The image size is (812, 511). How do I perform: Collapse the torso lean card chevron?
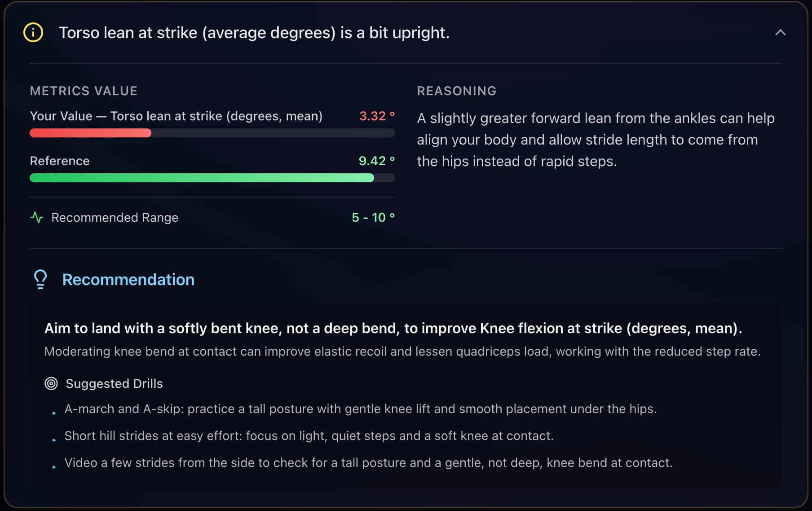(780, 33)
